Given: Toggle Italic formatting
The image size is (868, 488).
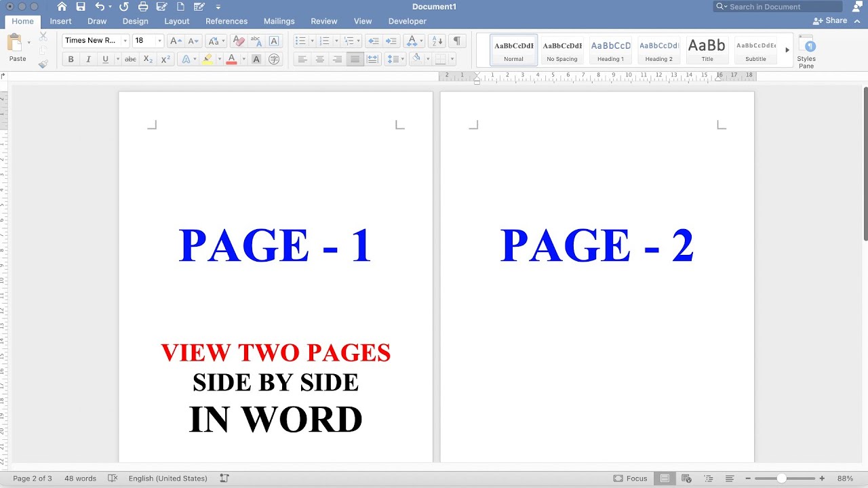Looking at the screenshot, I should pos(88,60).
